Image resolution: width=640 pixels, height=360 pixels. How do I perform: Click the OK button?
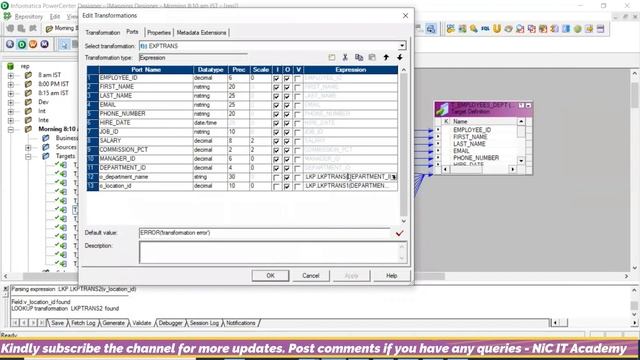[x=270, y=276]
